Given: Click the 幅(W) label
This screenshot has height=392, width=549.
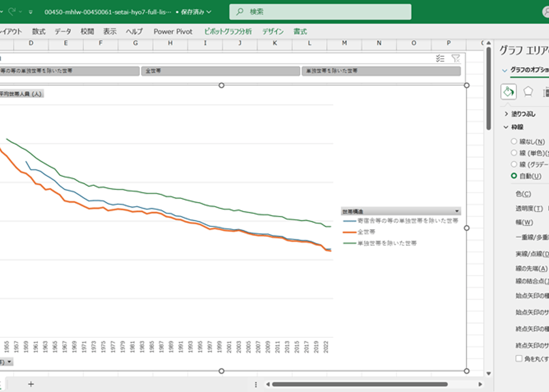Looking at the screenshot, I should pos(524,222).
